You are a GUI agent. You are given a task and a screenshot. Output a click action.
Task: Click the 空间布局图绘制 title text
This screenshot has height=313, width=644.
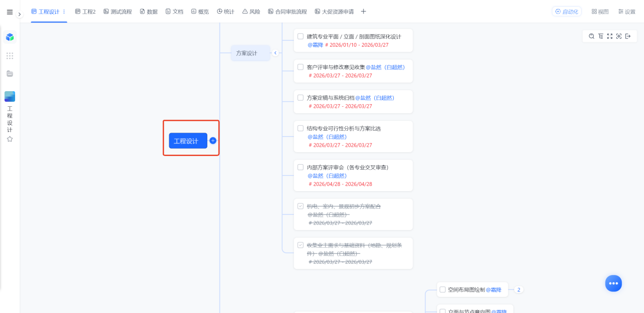tap(466, 290)
